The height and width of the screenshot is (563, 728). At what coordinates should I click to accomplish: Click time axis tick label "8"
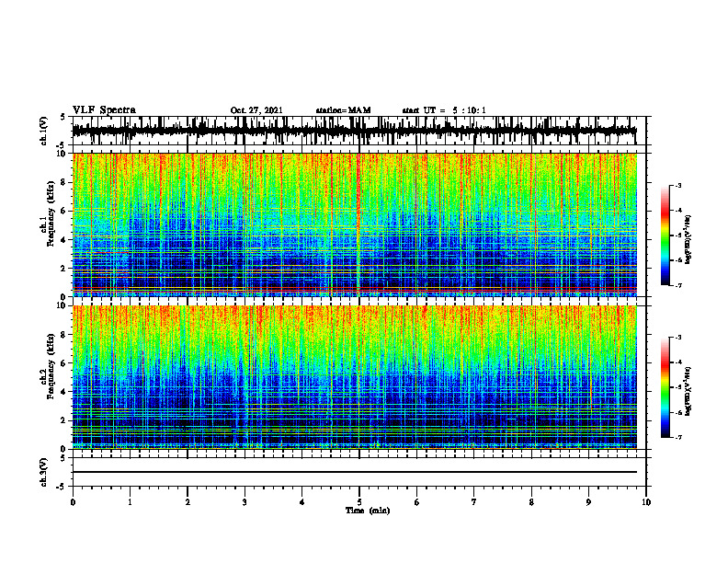[531, 502]
